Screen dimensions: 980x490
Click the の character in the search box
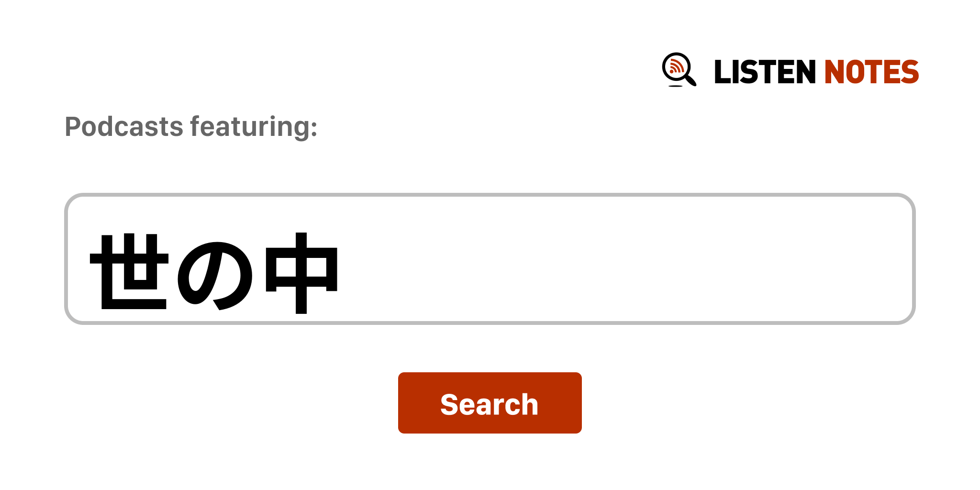click(215, 276)
